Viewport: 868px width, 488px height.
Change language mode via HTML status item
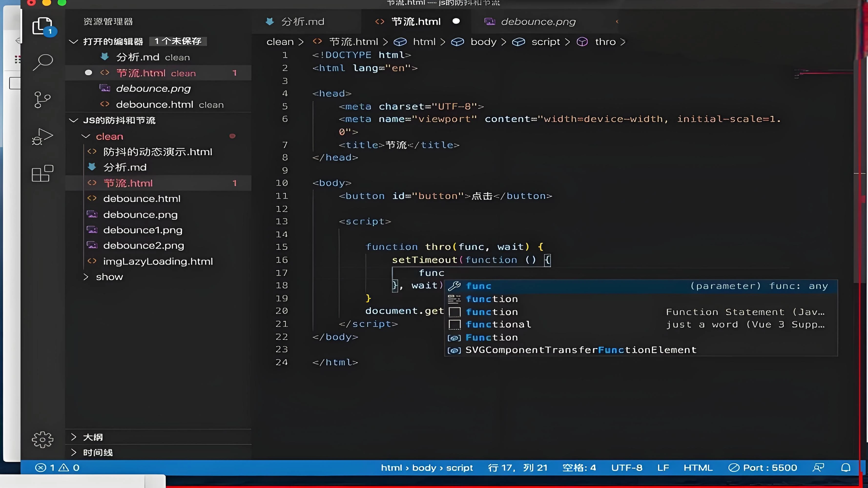[x=698, y=468]
